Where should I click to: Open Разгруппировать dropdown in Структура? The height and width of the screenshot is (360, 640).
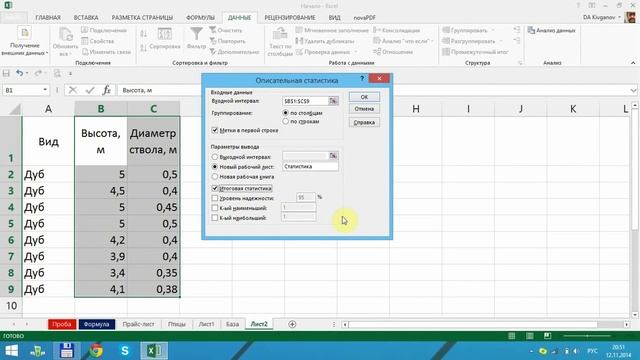(x=501, y=41)
